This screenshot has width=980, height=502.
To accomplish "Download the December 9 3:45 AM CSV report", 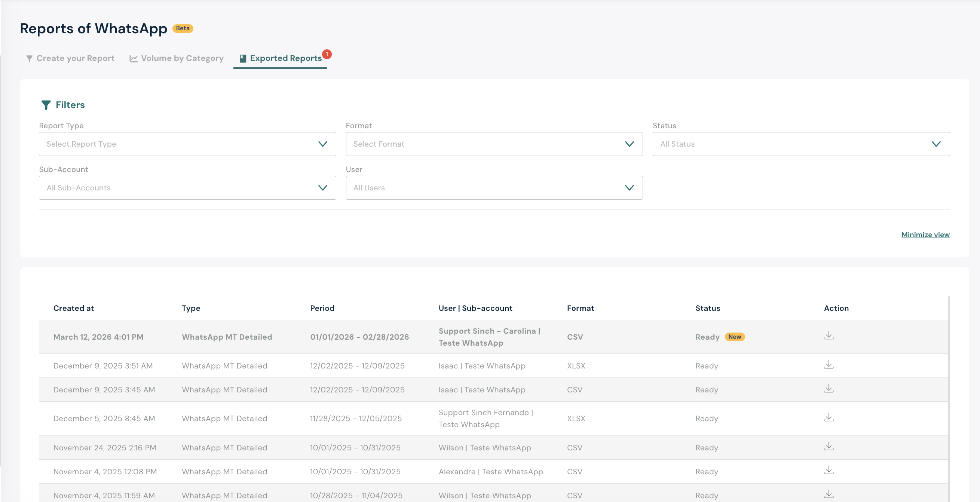I will click(828, 389).
